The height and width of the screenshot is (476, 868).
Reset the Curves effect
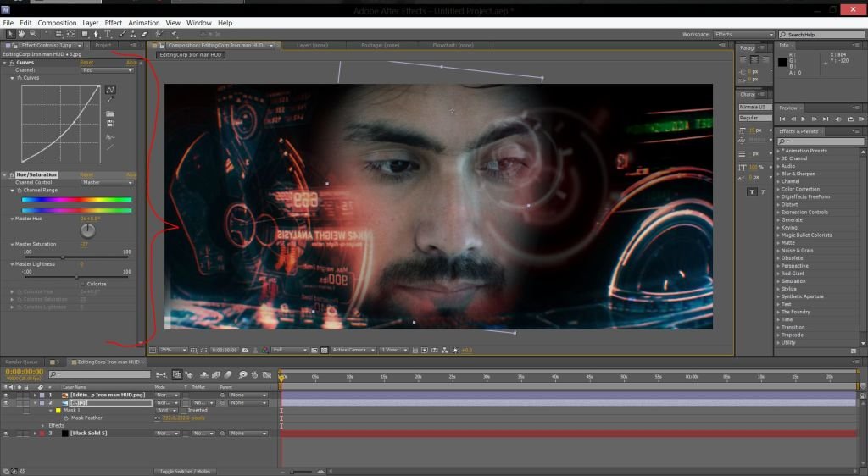coord(86,63)
